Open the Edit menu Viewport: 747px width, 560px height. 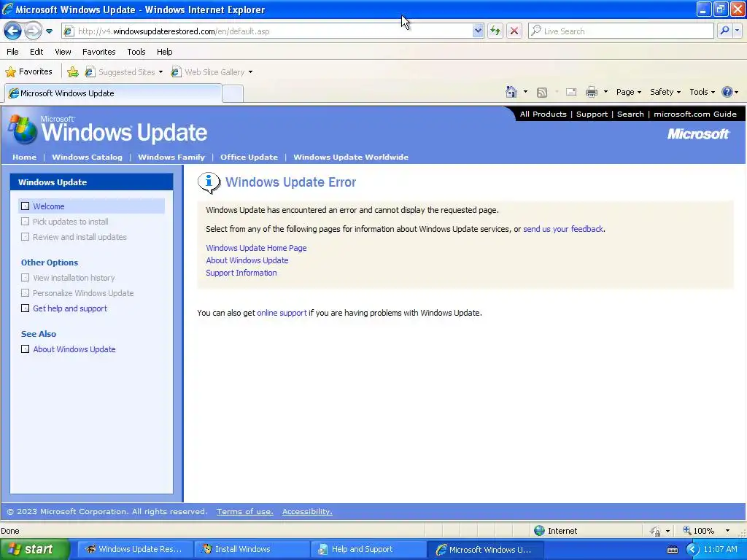tap(36, 52)
